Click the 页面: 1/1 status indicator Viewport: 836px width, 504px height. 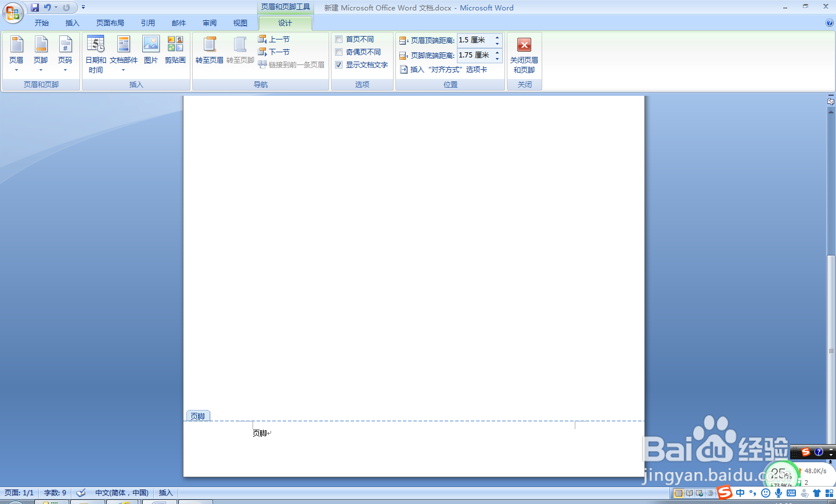coord(19,493)
